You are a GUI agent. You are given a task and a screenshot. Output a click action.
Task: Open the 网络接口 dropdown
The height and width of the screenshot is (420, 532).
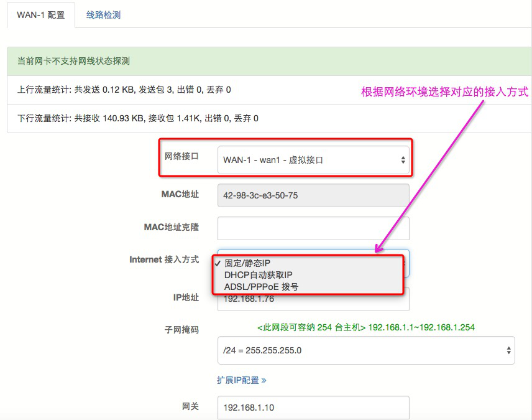[x=313, y=160]
